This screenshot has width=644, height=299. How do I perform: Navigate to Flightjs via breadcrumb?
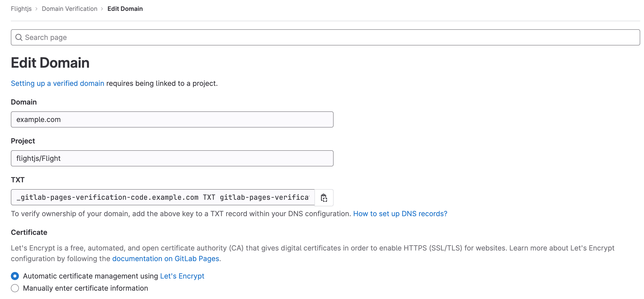pyautogui.click(x=21, y=9)
